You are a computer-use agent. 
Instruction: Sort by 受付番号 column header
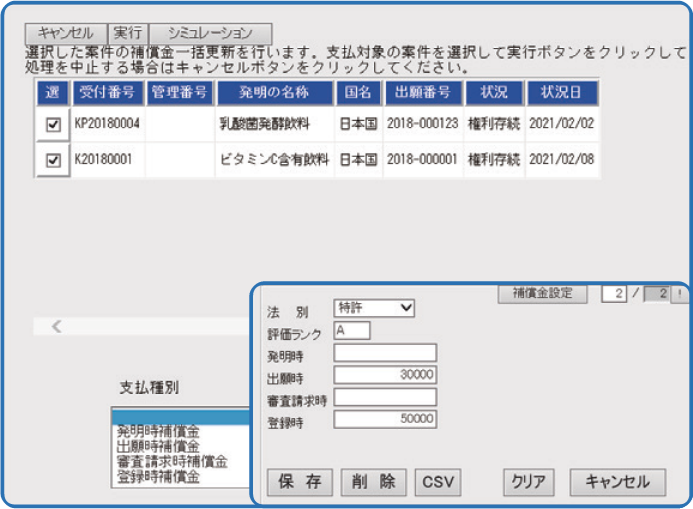(107, 93)
